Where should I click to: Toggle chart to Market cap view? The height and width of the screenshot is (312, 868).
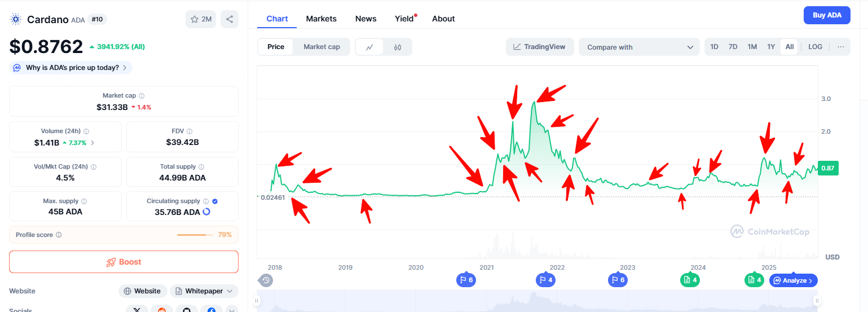point(321,47)
